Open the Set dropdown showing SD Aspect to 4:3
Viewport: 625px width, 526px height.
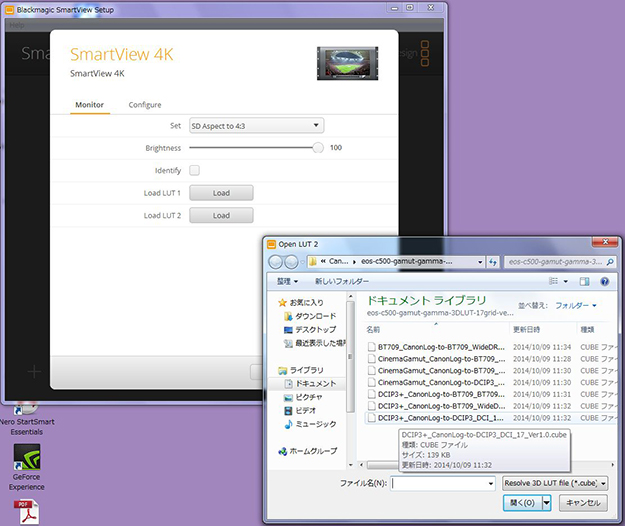pos(257,125)
